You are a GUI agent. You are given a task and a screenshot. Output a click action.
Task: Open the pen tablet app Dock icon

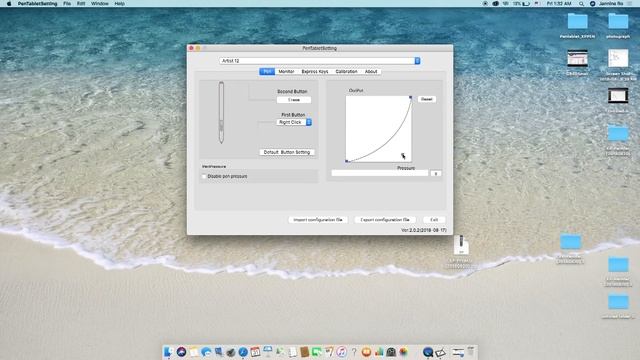[x=440, y=353]
